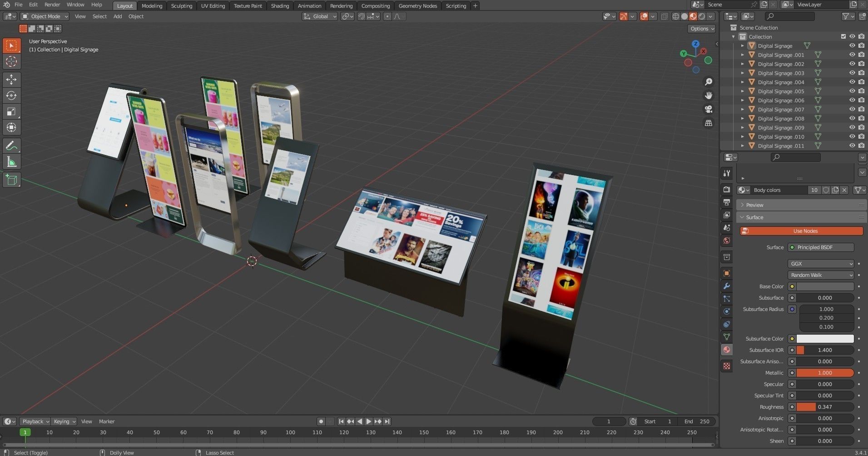Screen dimensions: 868x456
Task: Toggle the eye icon for Digital Signage .011
Action: point(852,146)
